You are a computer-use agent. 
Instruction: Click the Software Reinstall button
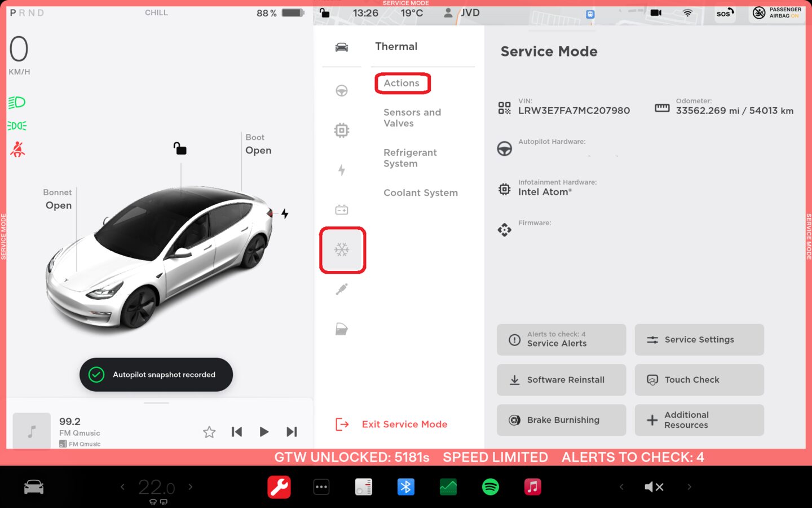click(x=561, y=380)
